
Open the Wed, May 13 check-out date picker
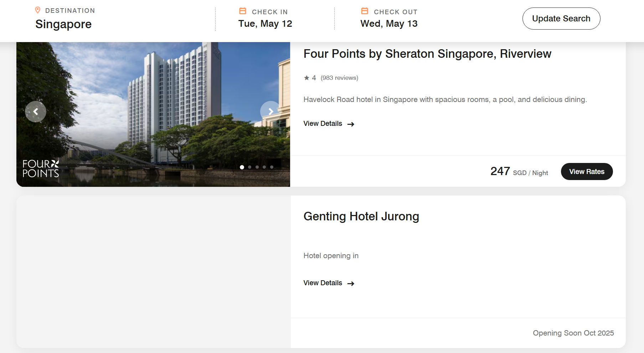tap(389, 24)
